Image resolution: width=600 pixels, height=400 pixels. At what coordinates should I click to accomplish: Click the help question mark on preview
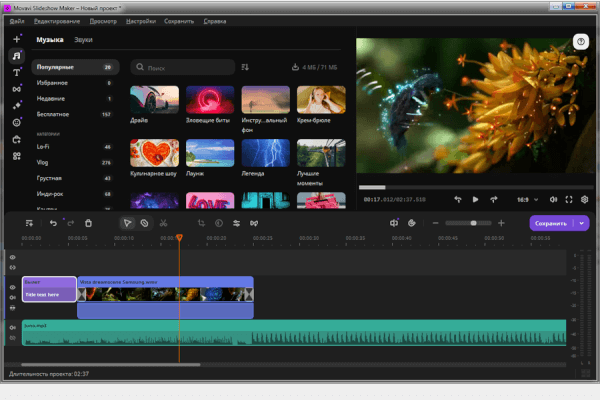[580, 42]
